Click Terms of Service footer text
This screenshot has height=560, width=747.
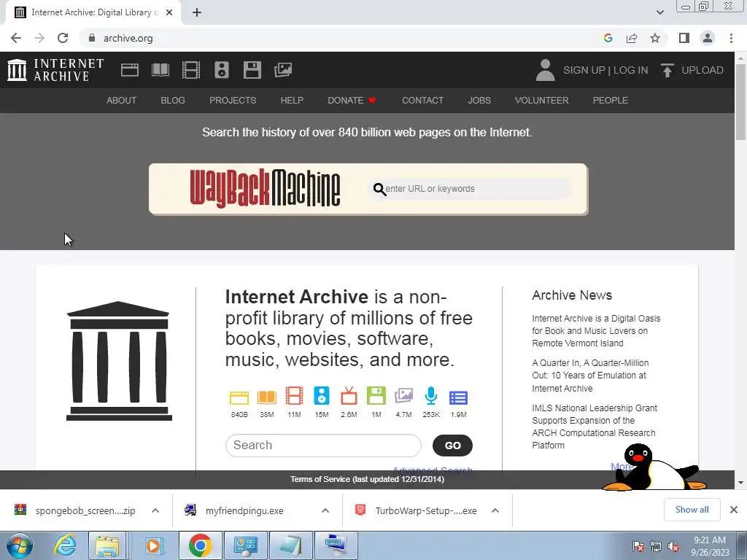(x=368, y=479)
